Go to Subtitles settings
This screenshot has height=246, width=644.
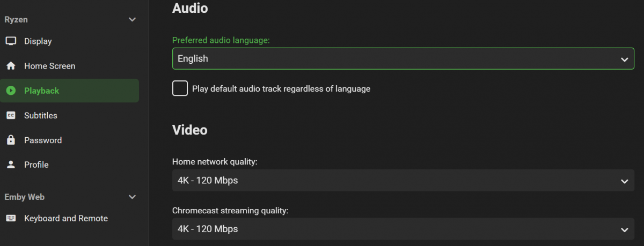41,115
